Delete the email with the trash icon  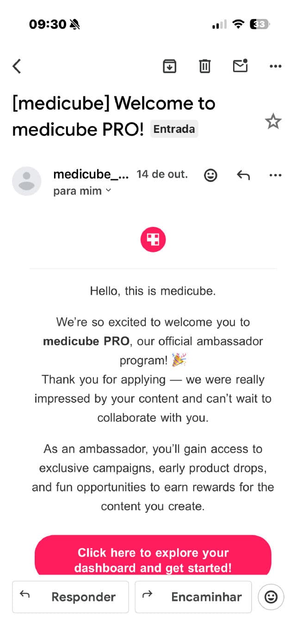(204, 66)
